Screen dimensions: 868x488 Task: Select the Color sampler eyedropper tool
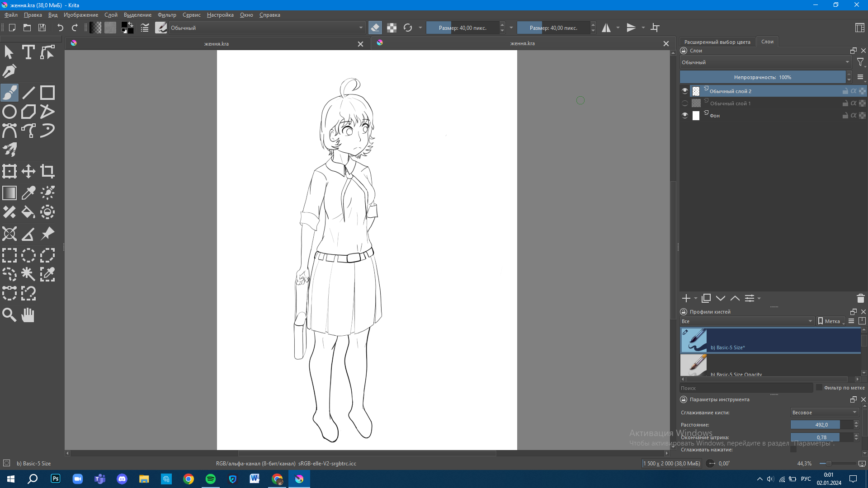28,193
